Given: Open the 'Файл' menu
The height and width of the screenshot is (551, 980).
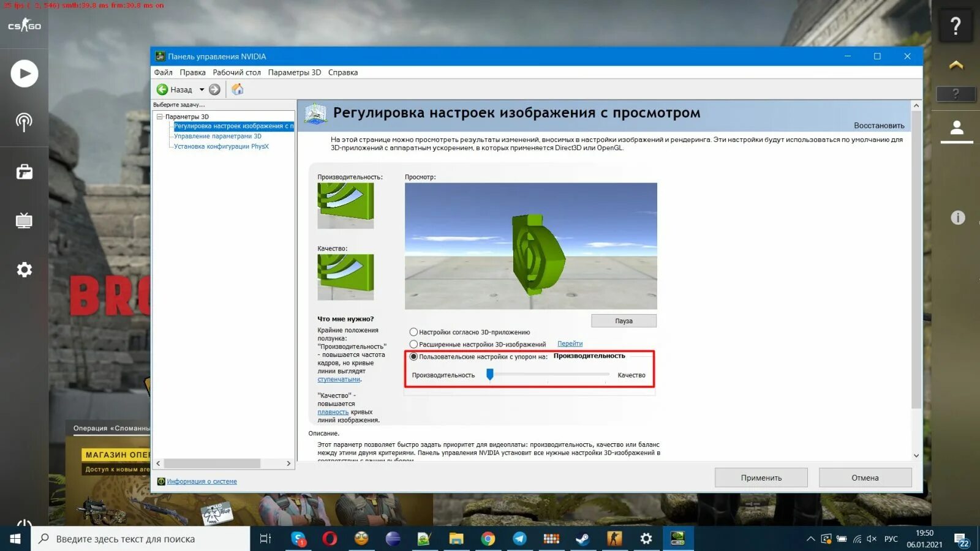Looking at the screenshot, I should [163, 72].
